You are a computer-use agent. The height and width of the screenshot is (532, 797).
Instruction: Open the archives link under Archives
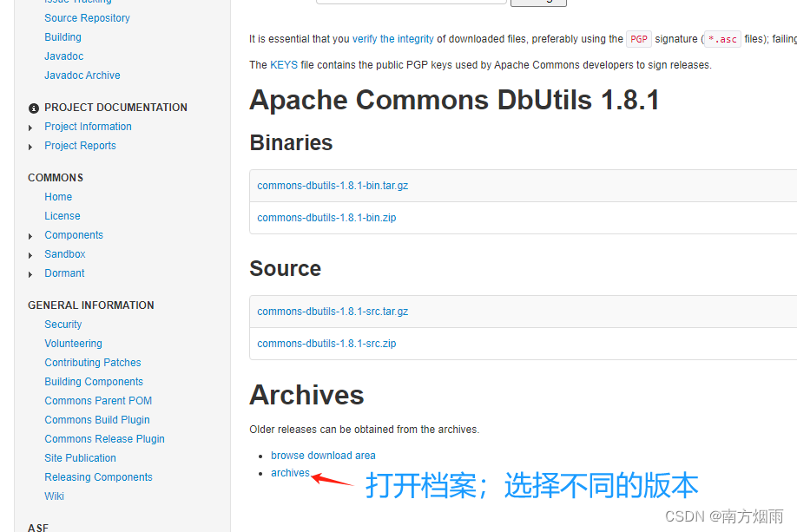290,472
